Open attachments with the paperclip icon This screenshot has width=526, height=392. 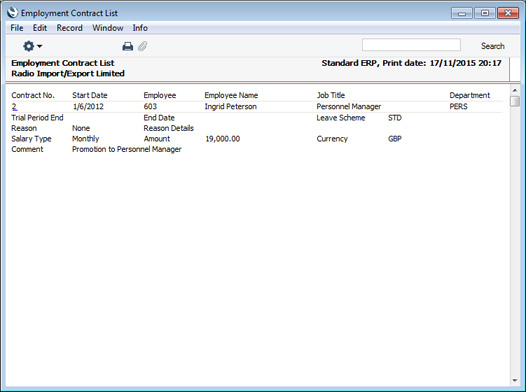pos(143,46)
